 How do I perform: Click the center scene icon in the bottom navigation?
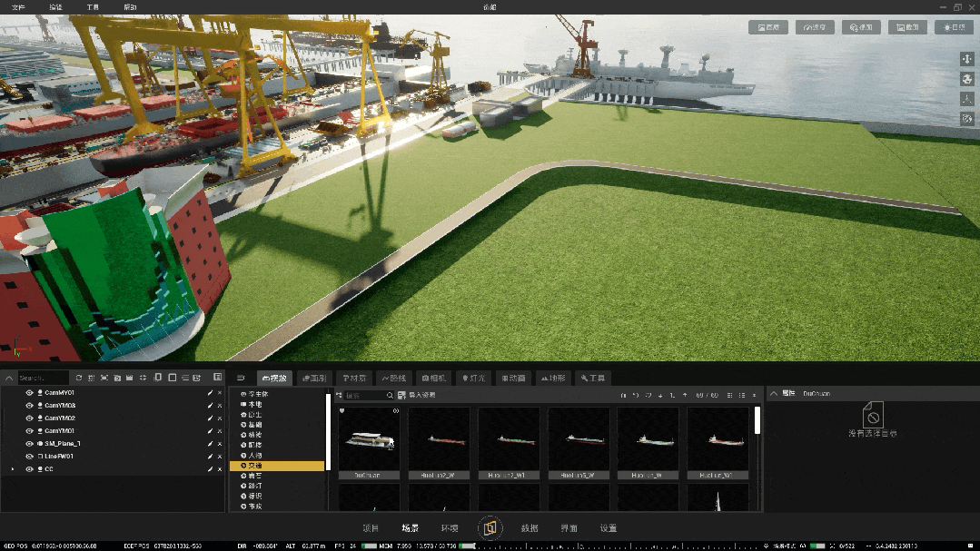coord(490,527)
